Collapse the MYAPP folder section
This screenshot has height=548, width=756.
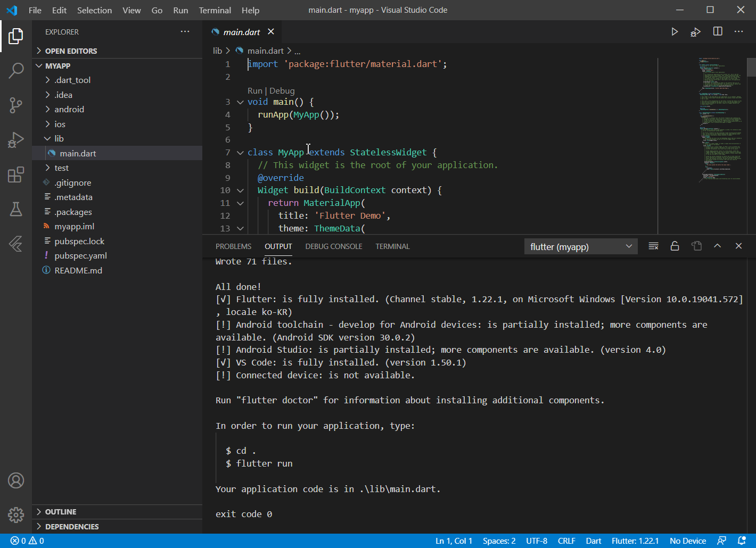(x=117, y=65)
